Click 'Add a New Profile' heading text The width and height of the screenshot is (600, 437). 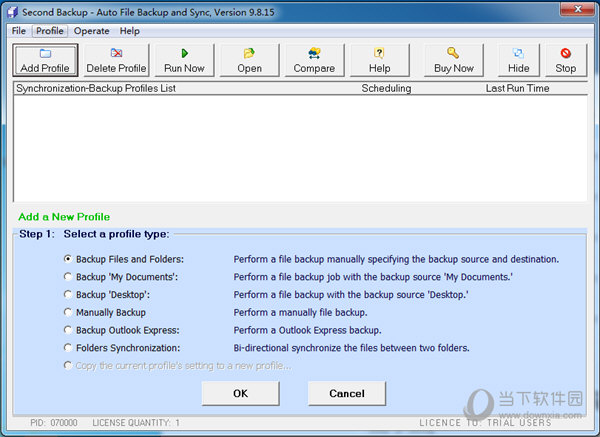[x=64, y=217]
